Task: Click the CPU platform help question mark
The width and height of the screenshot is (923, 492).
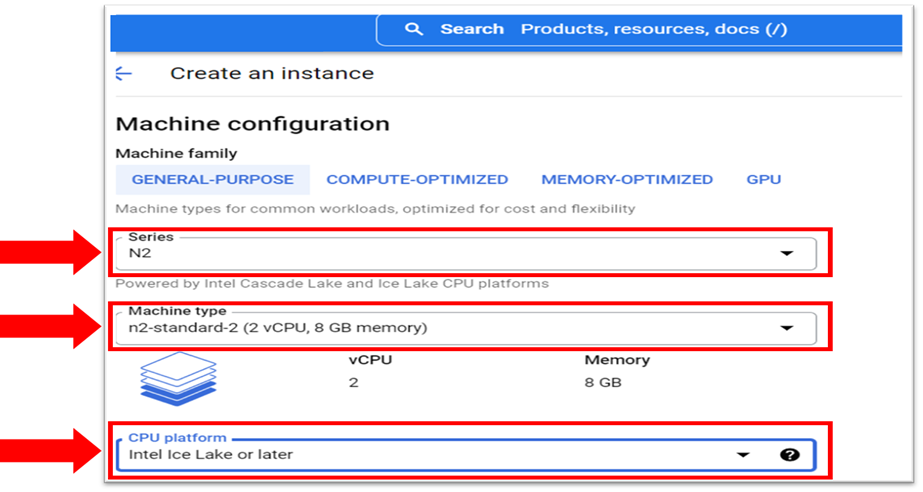Action: click(789, 455)
